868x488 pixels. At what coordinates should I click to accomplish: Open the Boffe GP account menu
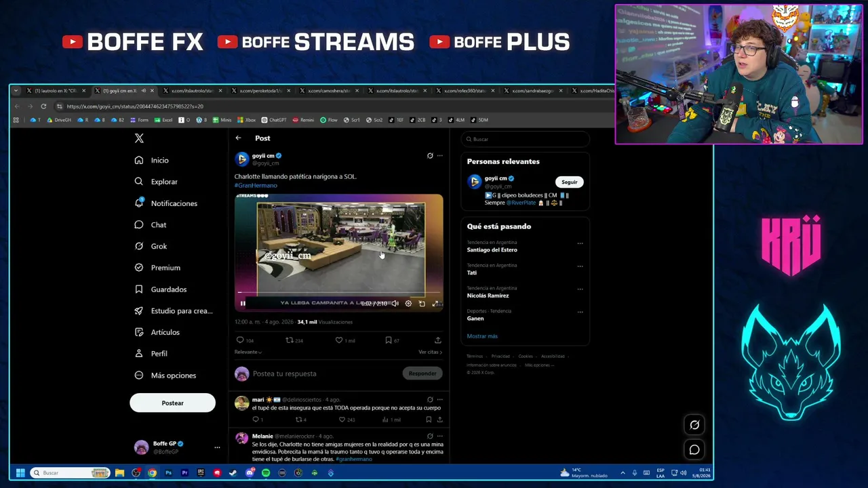176,447
